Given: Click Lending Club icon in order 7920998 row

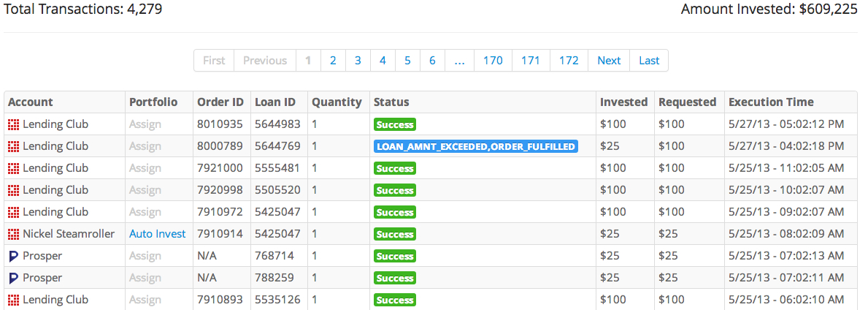Looking at the screenshot, I should pos(13,190).
